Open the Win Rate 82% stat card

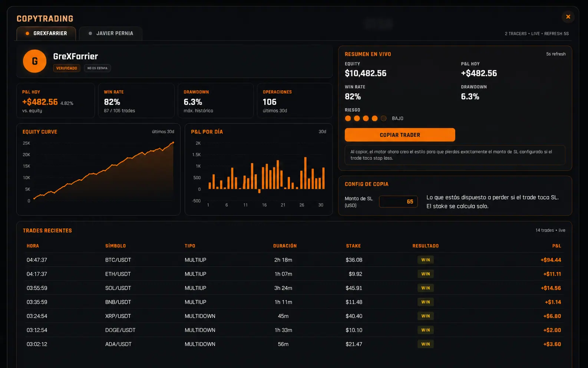coord(136,101)
